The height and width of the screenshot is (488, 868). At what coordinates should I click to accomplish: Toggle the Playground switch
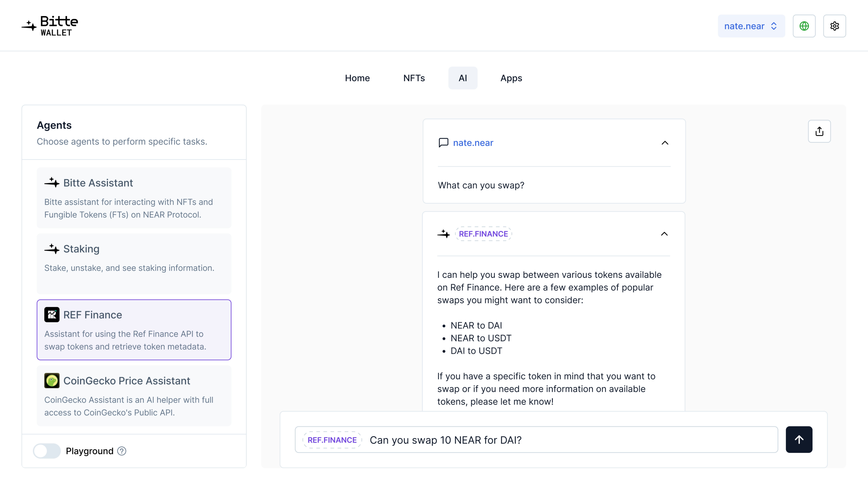pyautogui.click(x=47, y=451)
